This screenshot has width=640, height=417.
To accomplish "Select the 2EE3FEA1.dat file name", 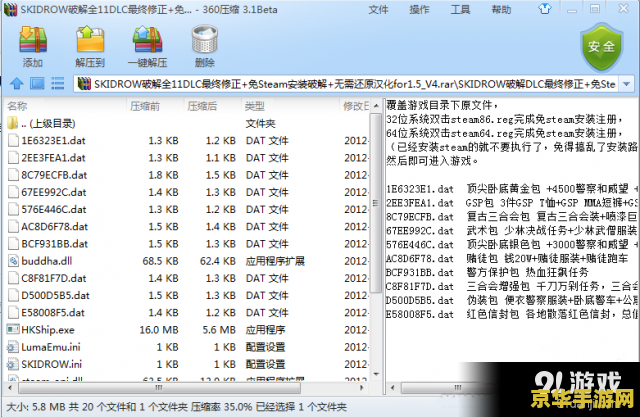I will 53,158.
